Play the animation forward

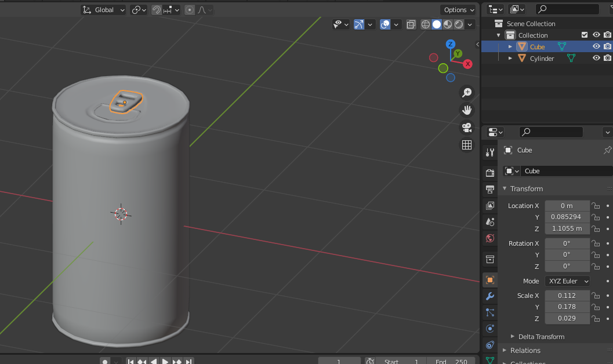pyautogui.click(x=165, y=362)
